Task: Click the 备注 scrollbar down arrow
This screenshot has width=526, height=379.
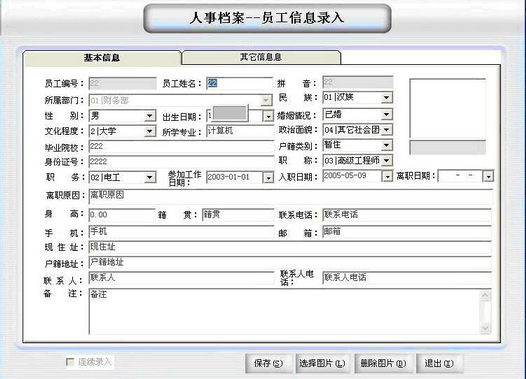Action: coord(485,328)
